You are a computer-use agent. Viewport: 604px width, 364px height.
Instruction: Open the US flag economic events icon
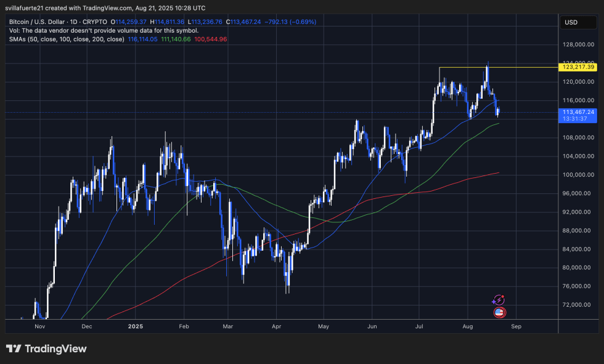(x=499, y=312)
